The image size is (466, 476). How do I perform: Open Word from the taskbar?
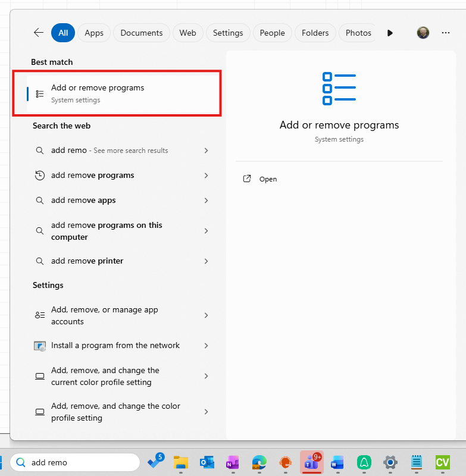coord(337,462)
